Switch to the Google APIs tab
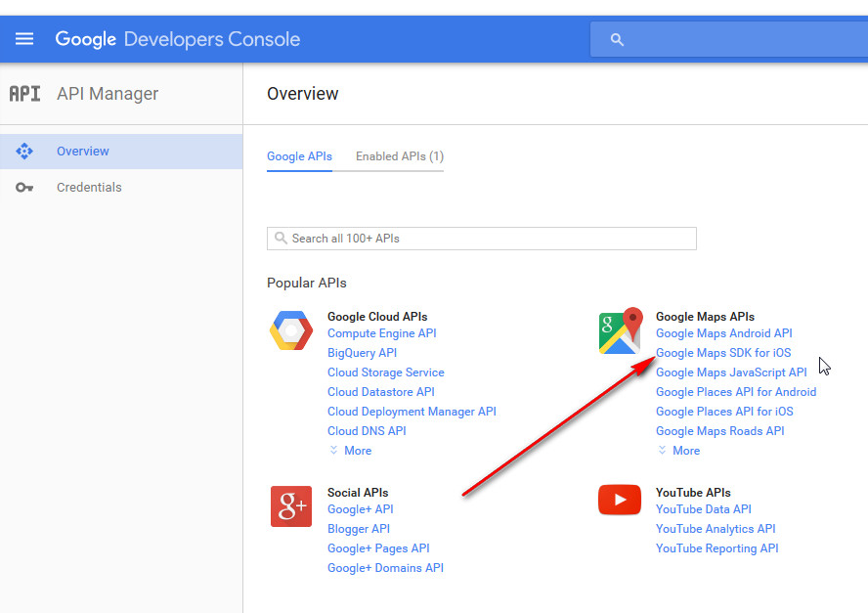Screen dimensions: 868x613 299,156
